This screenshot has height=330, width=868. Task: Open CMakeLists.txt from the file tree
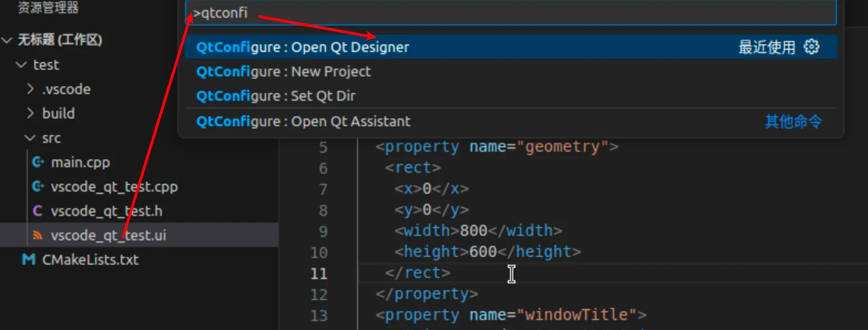point(90,260)
